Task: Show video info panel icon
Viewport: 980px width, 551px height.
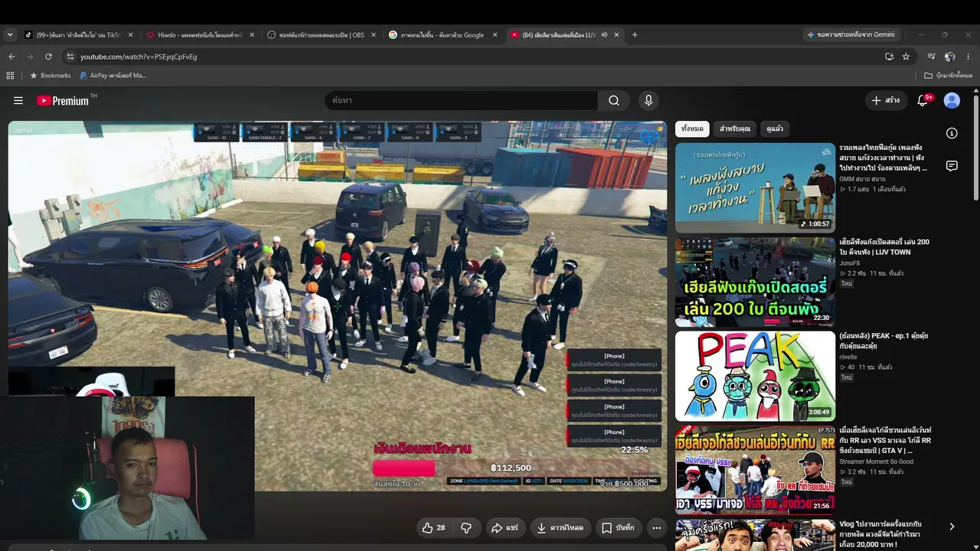Action: pos(952,133)
